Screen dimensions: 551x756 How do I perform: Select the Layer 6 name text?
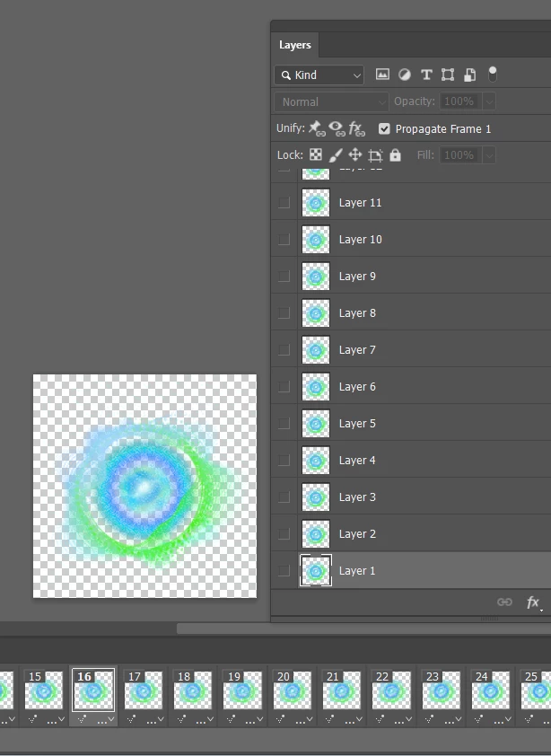357,387
